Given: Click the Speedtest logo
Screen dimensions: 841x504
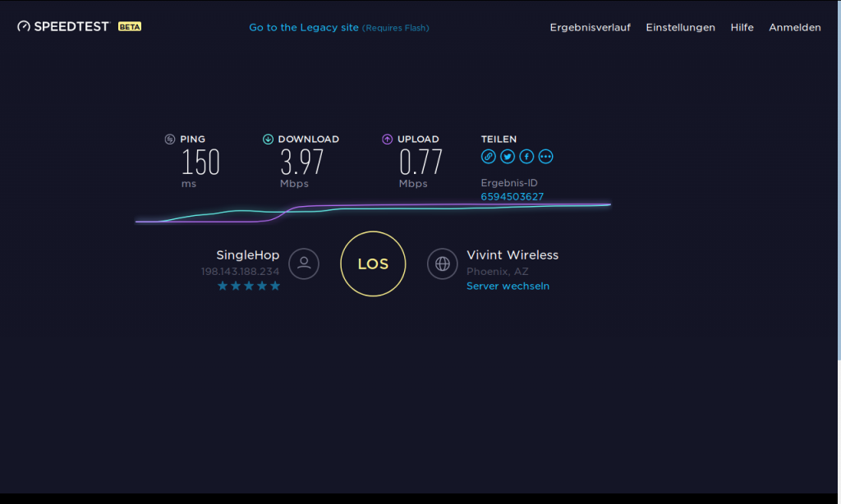Looking at the screenshot, I should click(x=63, y=26).
